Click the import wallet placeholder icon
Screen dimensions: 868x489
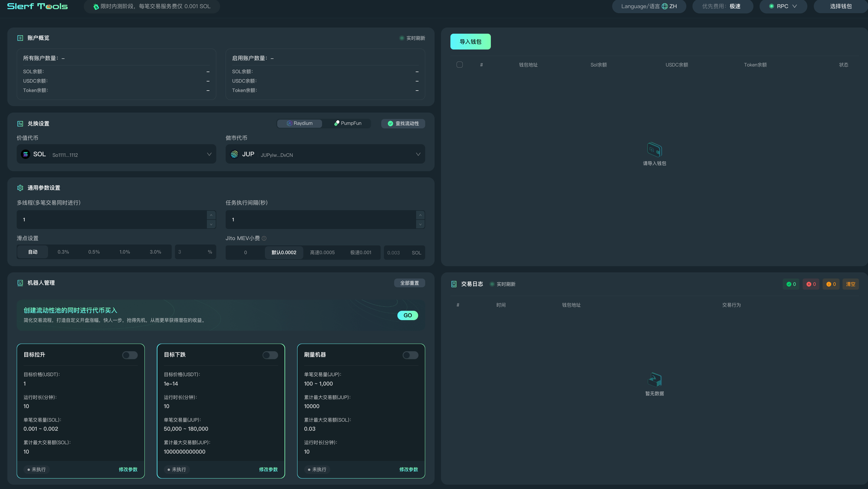654,150
